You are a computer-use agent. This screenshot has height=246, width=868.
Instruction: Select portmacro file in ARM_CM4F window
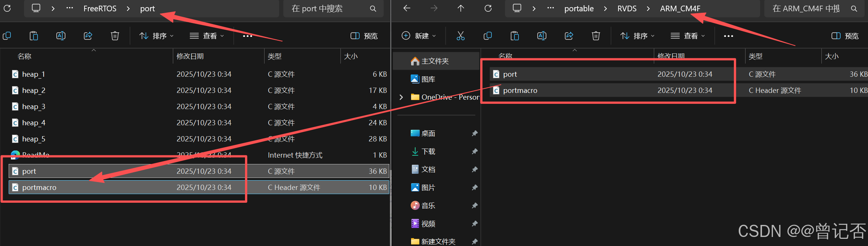click(x=679, y=90)
